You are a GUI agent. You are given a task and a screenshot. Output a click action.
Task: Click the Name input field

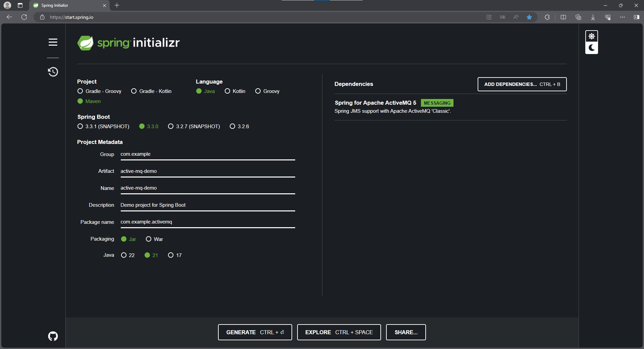tap(208, 188)
